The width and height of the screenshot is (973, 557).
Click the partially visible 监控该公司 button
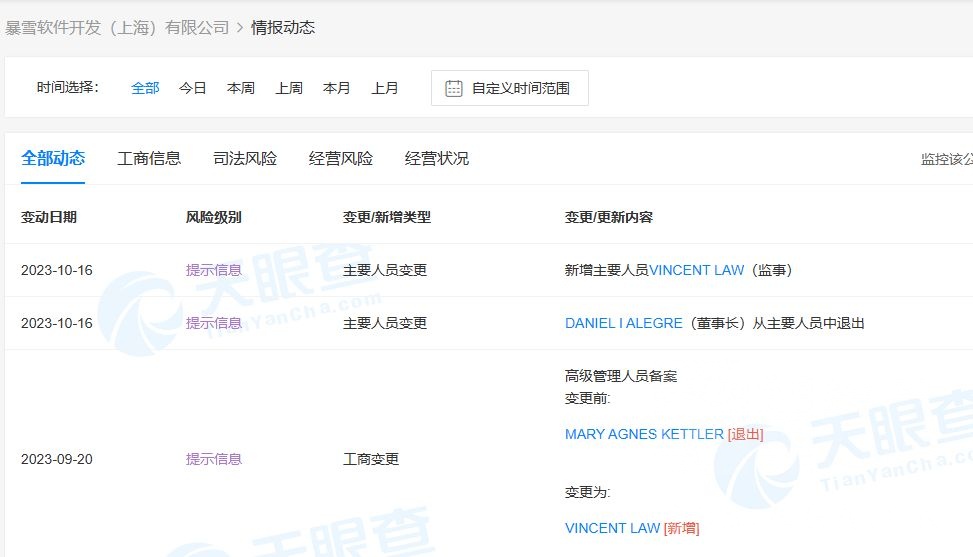(947, 159)
